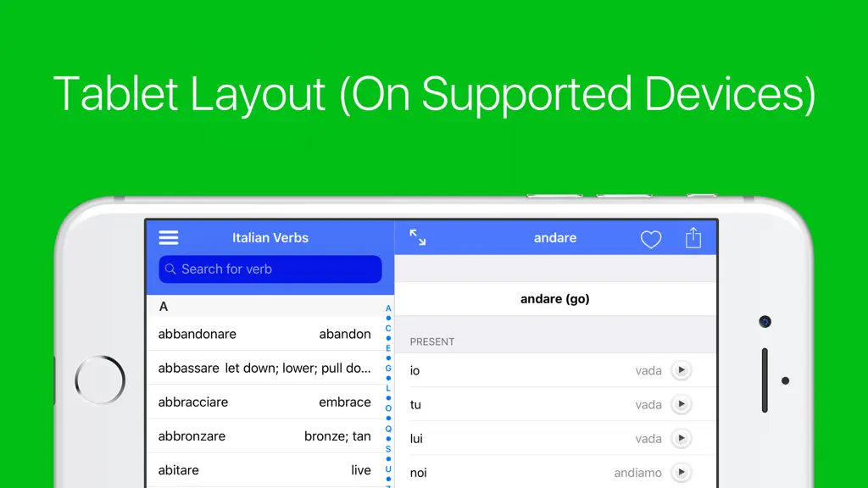Image resolution: width=868 pixels, height=488 pixels.
Task: Tap the expand fullscreen arrows icon
Action: (417, 238)
